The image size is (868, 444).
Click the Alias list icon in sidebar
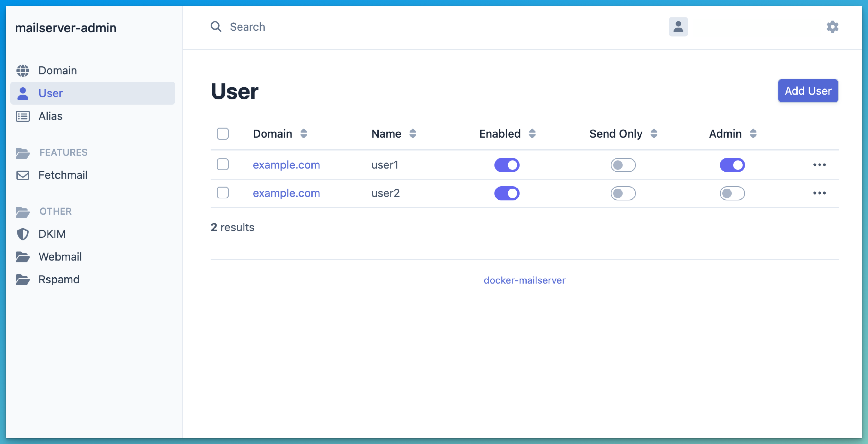[22, 116]
